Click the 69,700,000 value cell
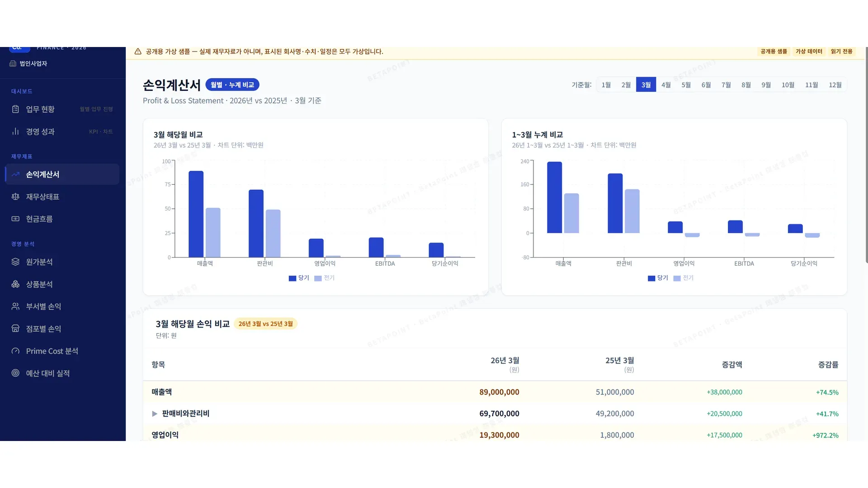This screenshot has width=868, height=488. [x=499, y=414]
